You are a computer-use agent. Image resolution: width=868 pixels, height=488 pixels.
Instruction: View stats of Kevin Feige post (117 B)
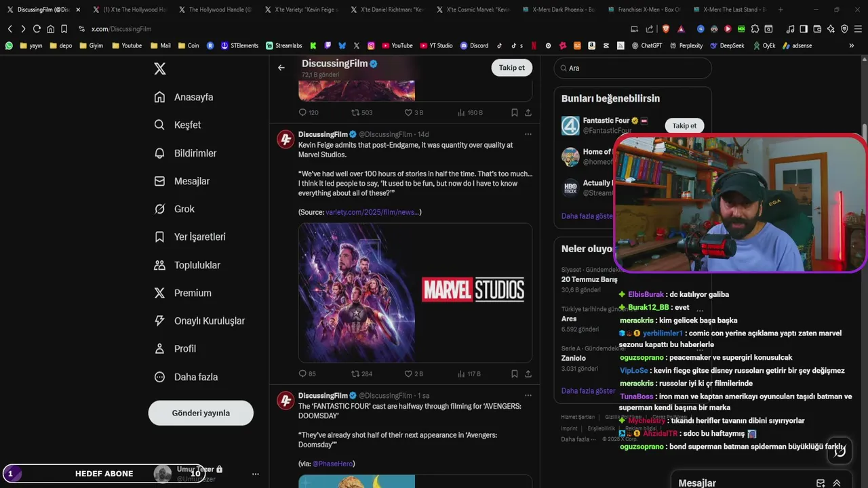click(469, 373)
